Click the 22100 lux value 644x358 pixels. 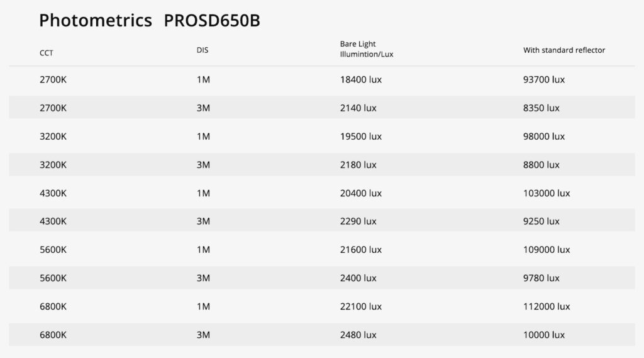[360, 306]
